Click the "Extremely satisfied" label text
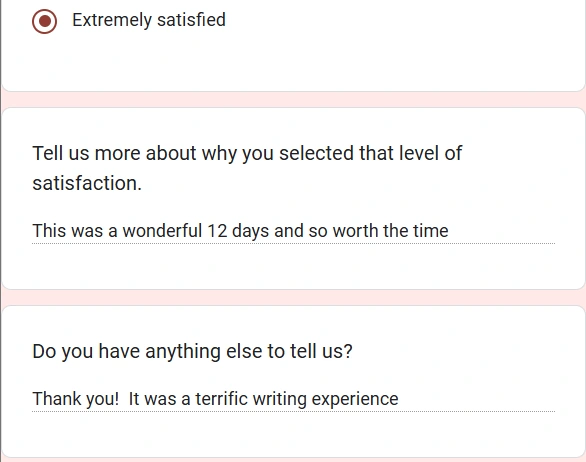Screen dimensions: 586x462 point(149,20)
